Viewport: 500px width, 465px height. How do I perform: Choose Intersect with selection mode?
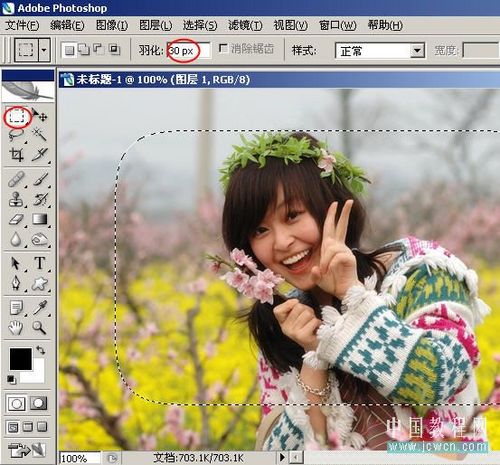click(x=114, y=49)
